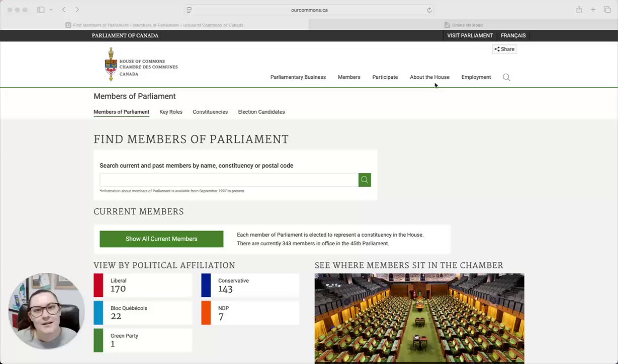Click the See Where Members Sit heading

(409, 265)
